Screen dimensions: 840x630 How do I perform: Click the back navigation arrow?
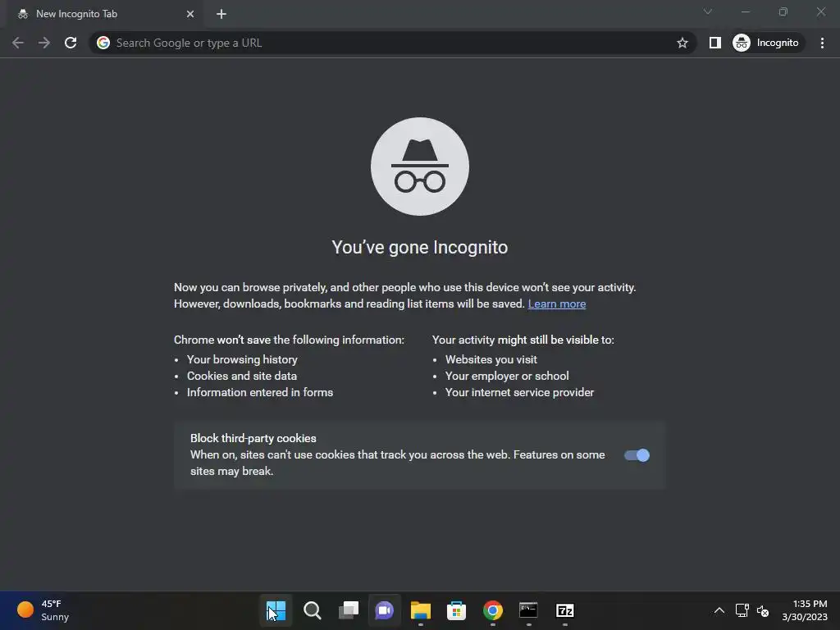(18, 43)
